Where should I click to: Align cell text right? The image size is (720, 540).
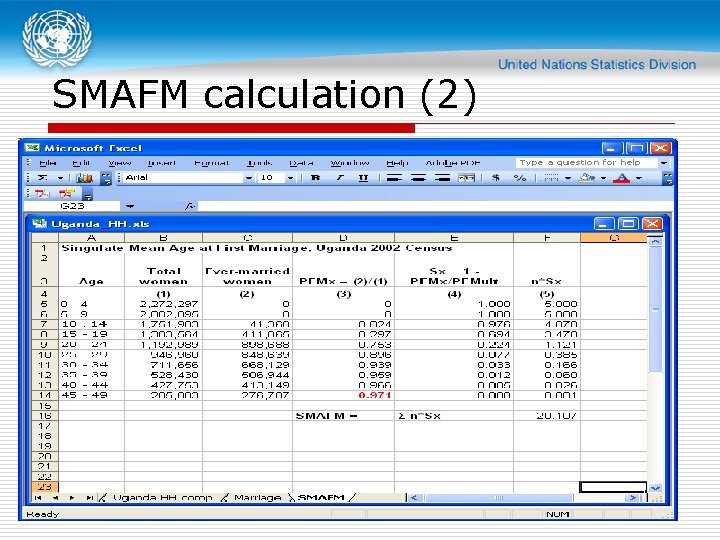click(443, 178)
